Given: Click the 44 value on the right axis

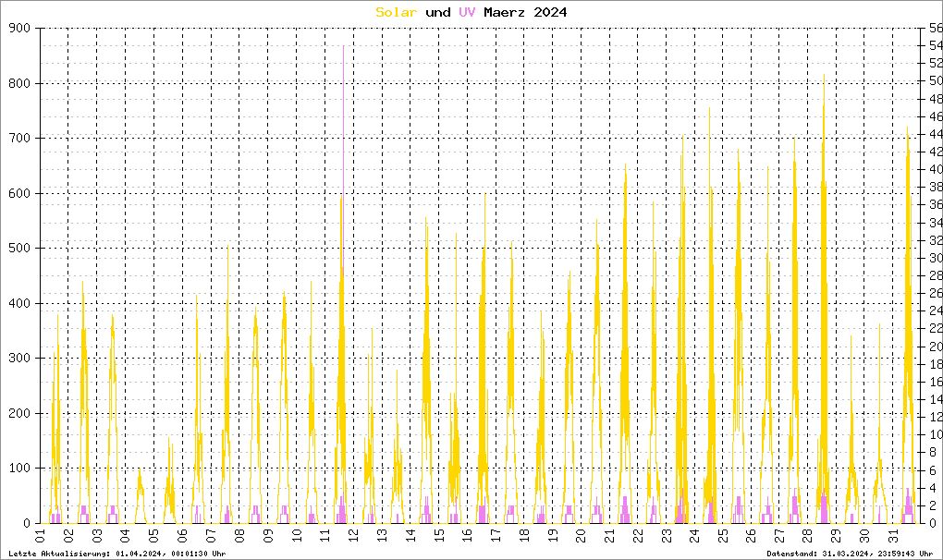Looking at the screenshot, I should coord(935,135).
